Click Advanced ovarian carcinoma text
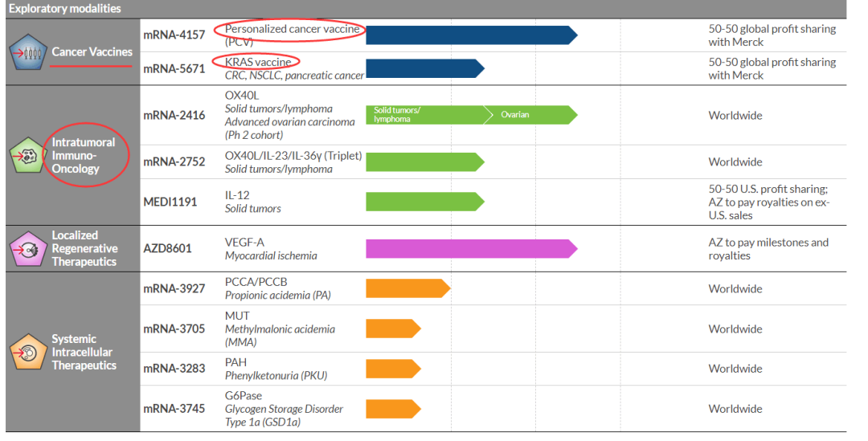 (x=289, y=122)
